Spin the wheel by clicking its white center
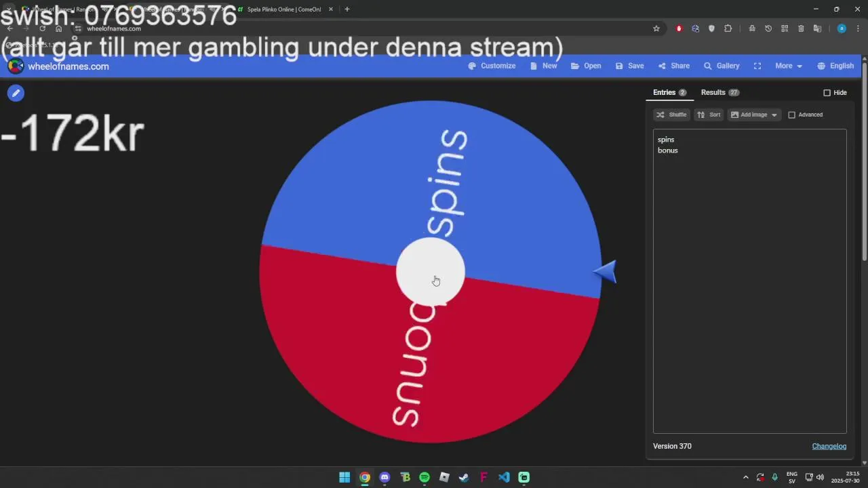The image size is (868, 488). [430, 271]
